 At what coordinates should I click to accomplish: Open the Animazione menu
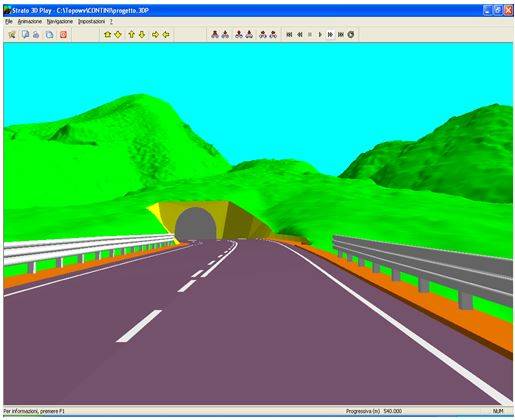tap(30, 22)
